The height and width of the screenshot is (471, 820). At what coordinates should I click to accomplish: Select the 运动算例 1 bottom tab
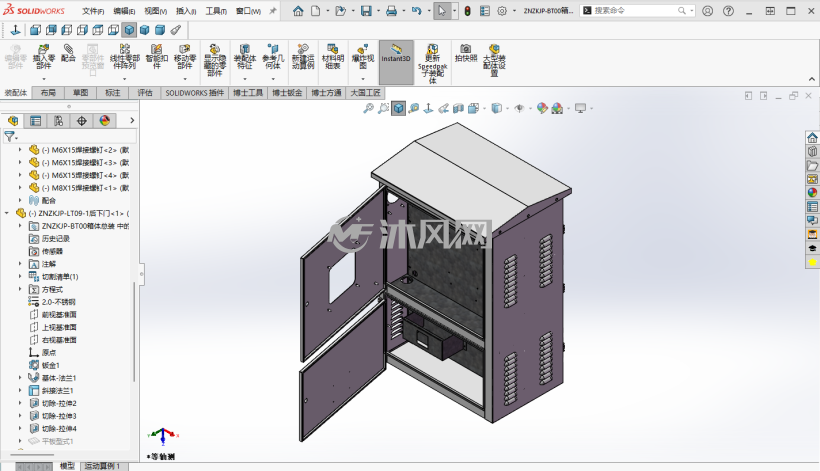[x=102, y=466]
